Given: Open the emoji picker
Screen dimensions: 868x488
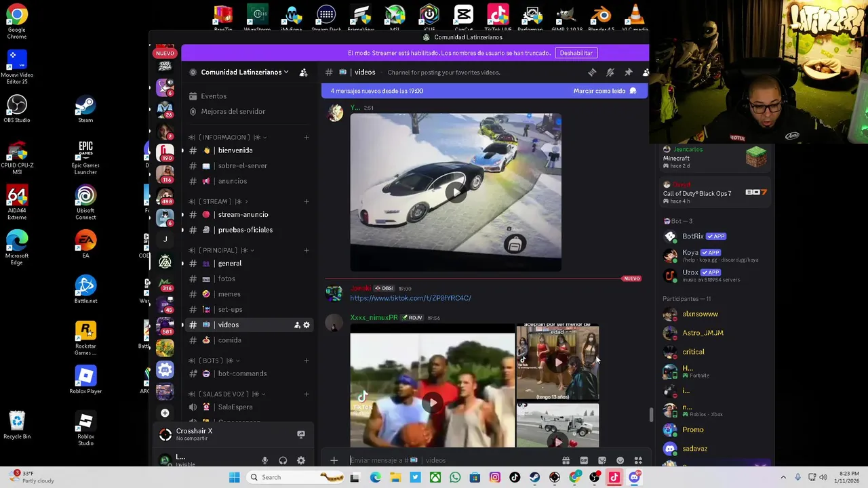Looking at the screenshot, I should tap(620, 461).
